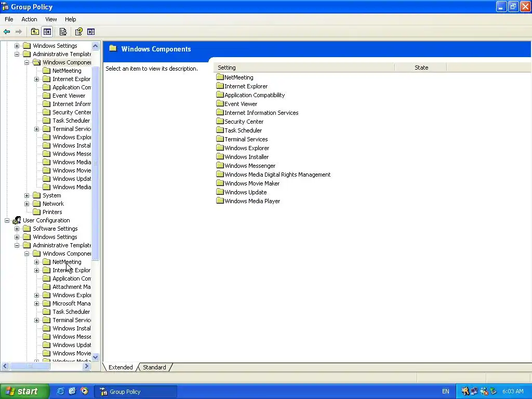Click the folder icon in the blue Windows Components header
This screenshot has height=399, width=532.
113,48
